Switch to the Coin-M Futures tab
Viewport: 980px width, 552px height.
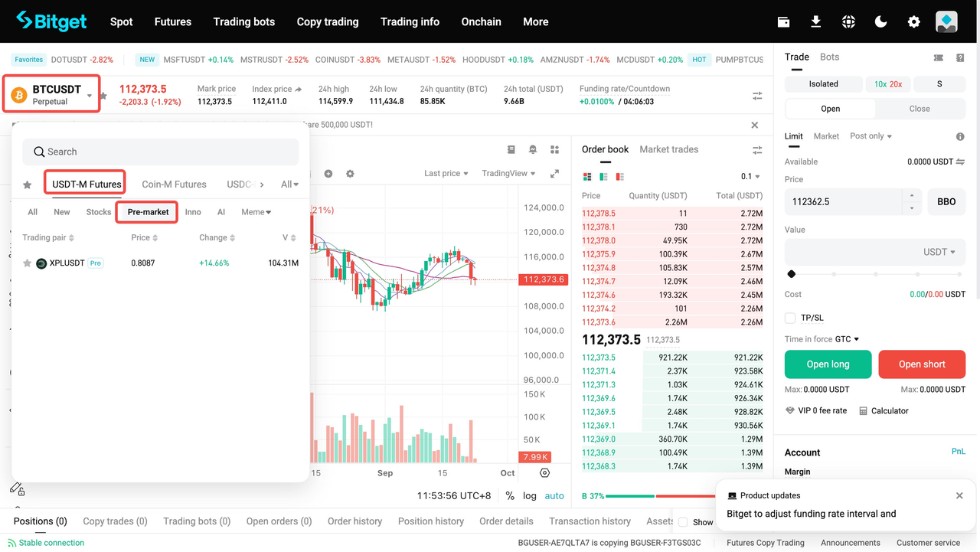coord(174,184)
